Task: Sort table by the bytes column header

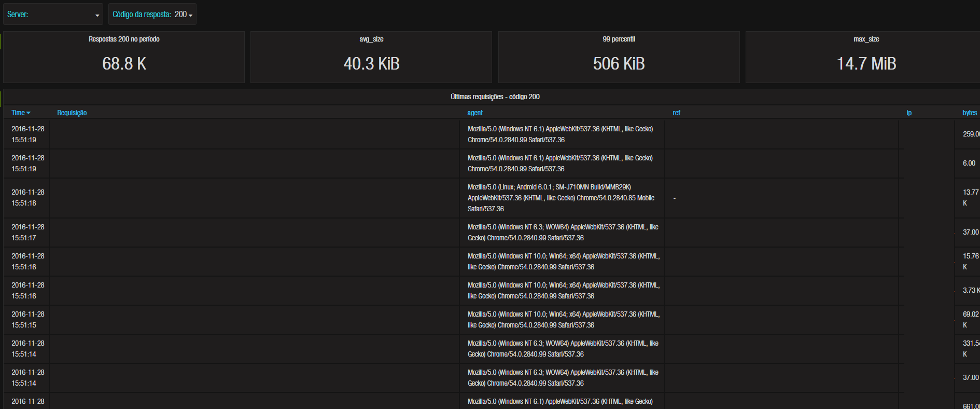Action: click(x=970, y=113)
